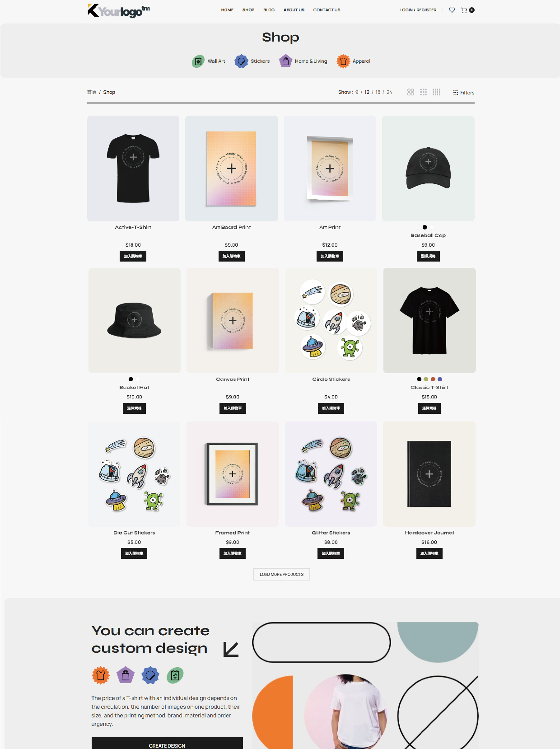The height and width of the screenshot is (749, 560).
Task: Pick the red Classic T-Shirt color swatch
Action: [433, 379]
